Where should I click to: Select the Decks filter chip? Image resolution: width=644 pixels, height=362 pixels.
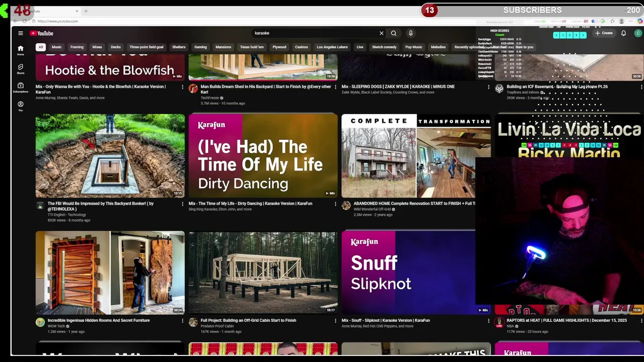(x=116, y=47)
